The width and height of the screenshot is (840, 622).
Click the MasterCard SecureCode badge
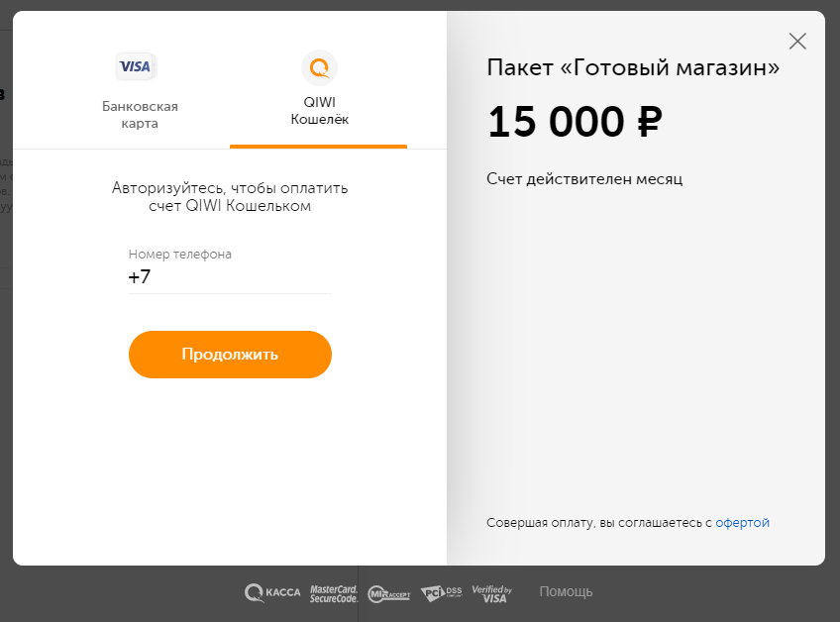333,593
